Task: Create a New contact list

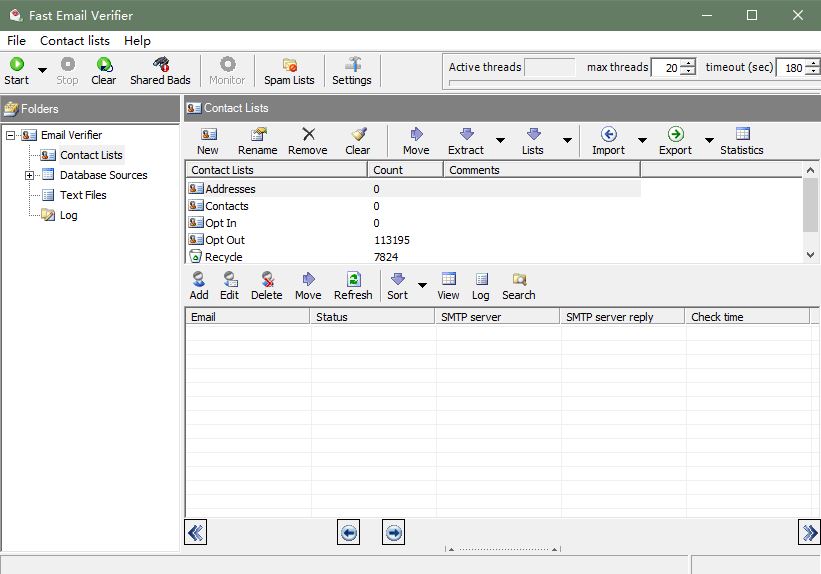Action: click(208, 141)
